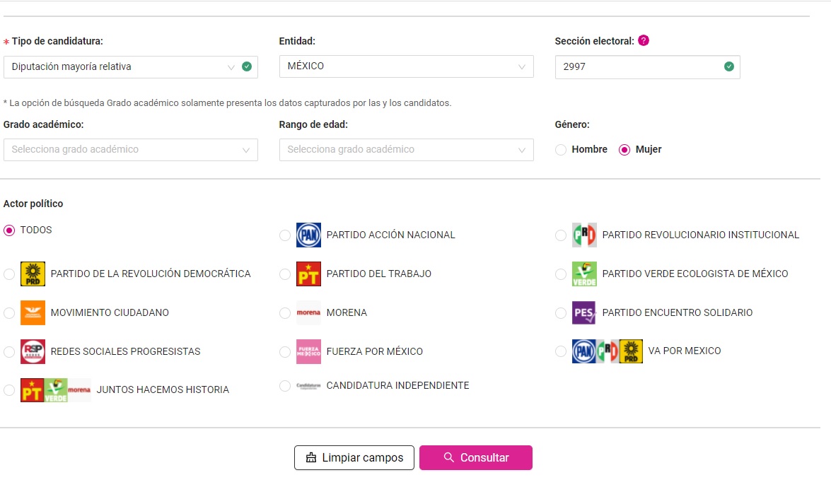Select the Hombre gender option

point(561,150)
